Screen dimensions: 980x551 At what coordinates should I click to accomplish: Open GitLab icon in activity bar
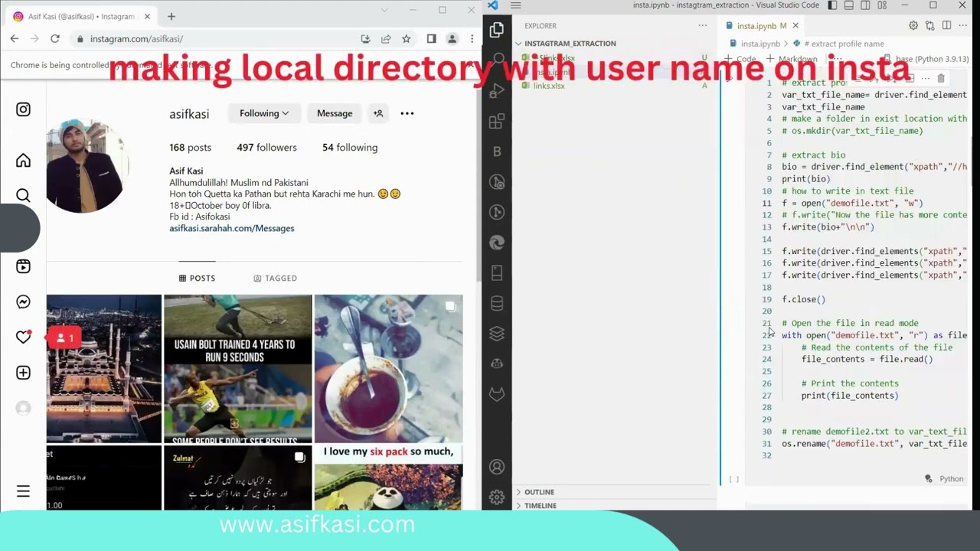click(x=497, y=394)
